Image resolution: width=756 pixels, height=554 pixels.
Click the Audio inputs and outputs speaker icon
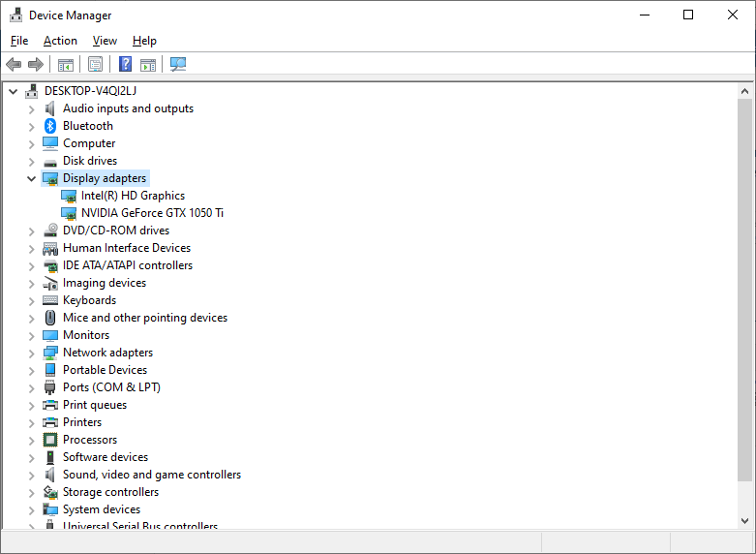tap(50, 108)
